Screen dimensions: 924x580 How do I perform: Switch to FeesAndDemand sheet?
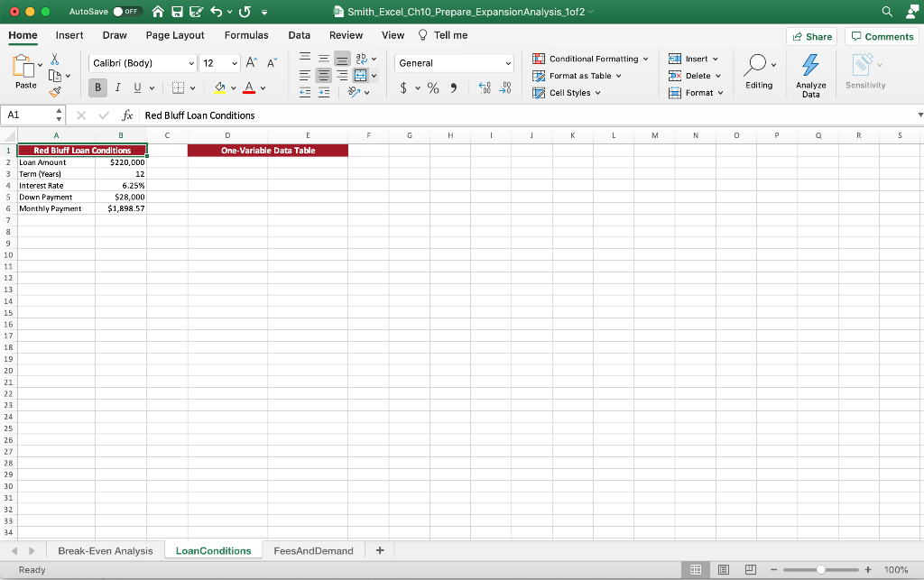click(313, 551)
